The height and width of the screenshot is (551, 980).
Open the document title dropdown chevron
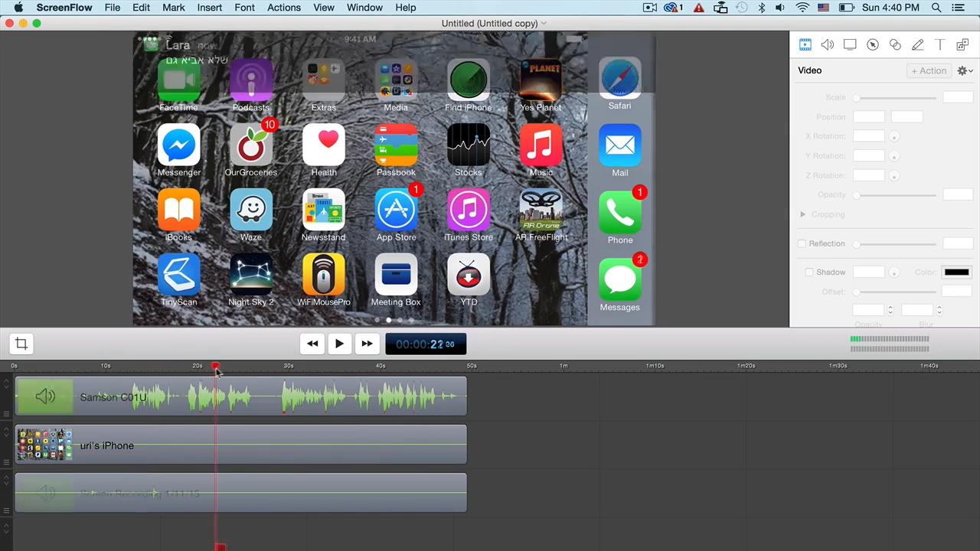click(x=544, y=23)
